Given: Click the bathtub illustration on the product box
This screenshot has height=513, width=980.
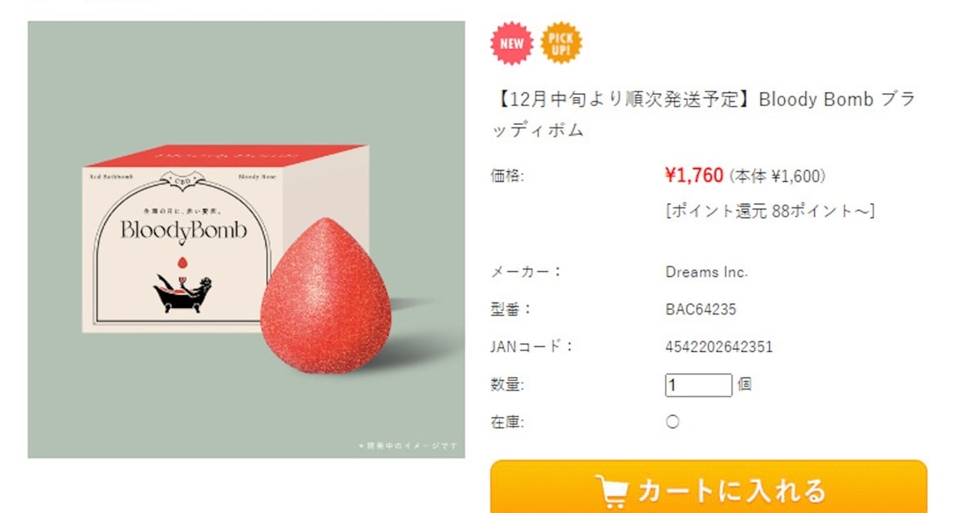Looking at the screenshot, I should coord(184,292).
